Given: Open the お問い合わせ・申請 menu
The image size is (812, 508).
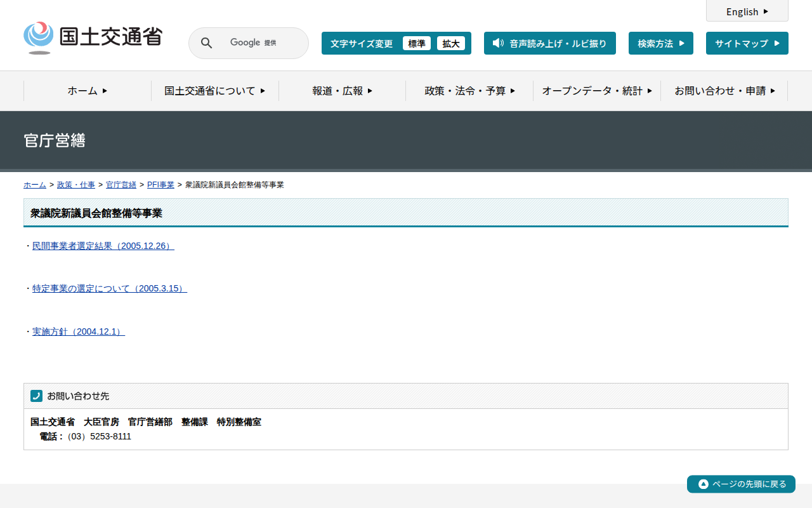Looking at the screenshot, I should (x=724, y=91).
